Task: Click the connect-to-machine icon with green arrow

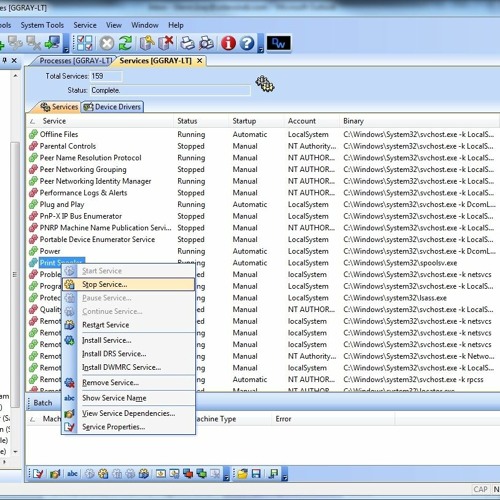Action: point(53,43)
